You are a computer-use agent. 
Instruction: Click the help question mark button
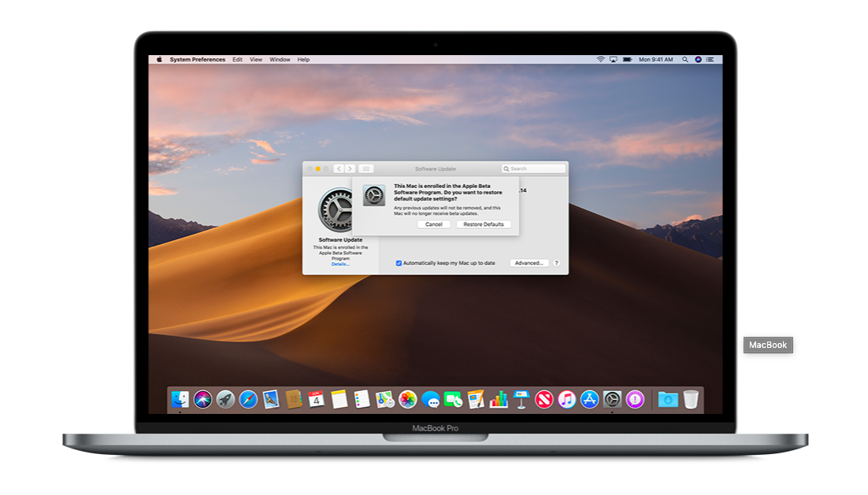[556, 264]
